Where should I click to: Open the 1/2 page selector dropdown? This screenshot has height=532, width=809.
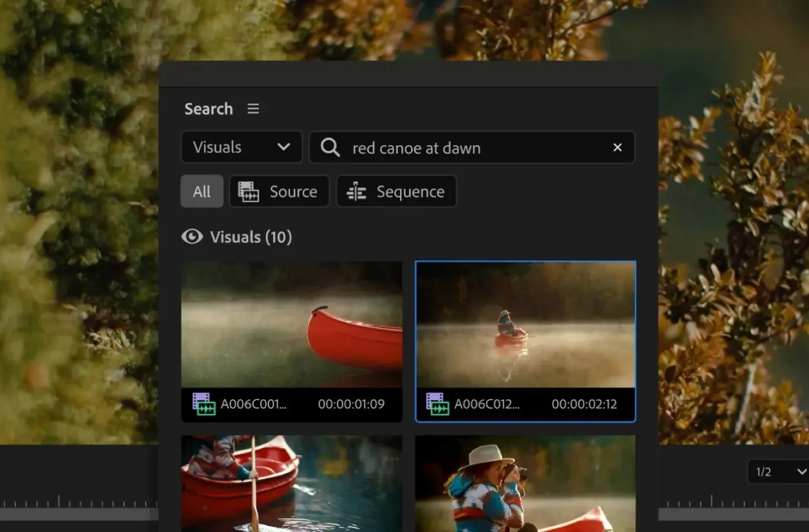click(775, 472)
